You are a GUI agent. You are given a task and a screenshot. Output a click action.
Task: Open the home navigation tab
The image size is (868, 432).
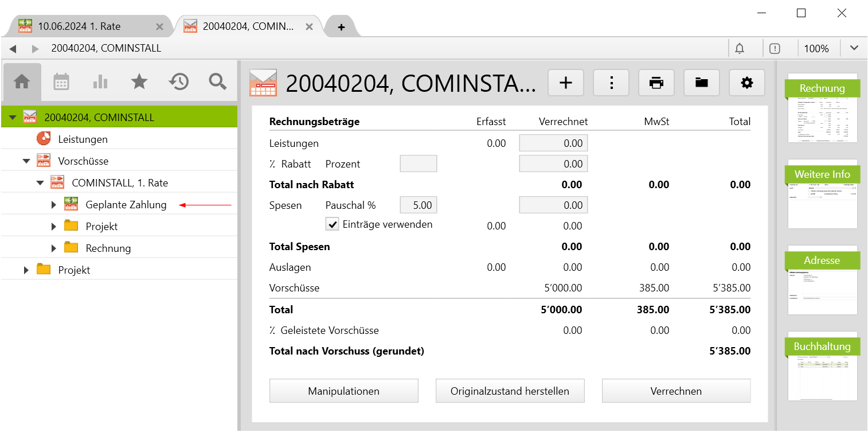(22, 82)
